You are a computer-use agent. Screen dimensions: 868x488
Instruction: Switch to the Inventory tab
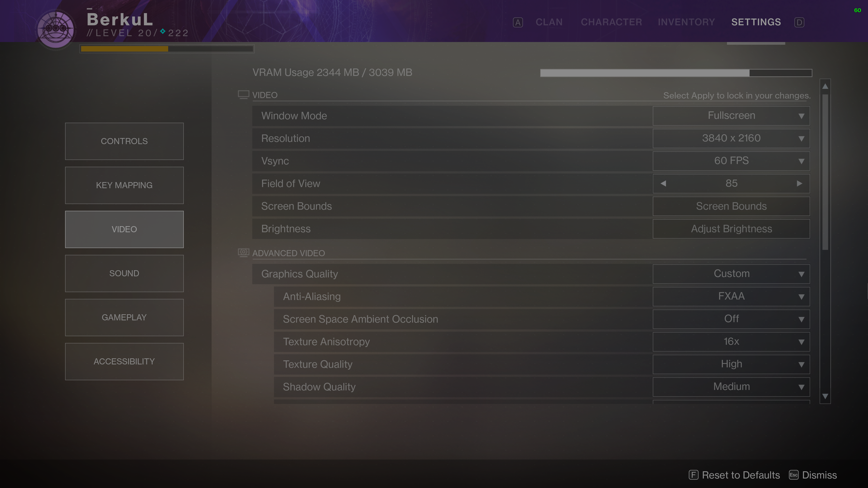pyautogui.click(x=686, y=22)
